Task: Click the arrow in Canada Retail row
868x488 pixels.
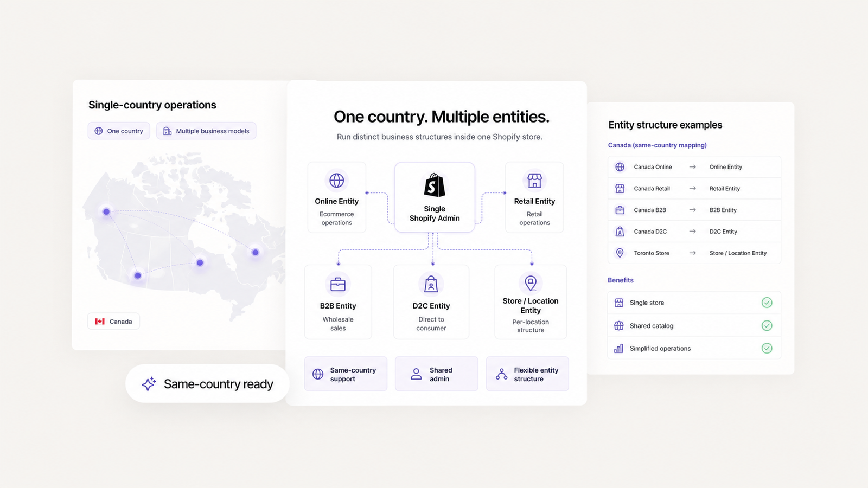Action: pos(693,189)
